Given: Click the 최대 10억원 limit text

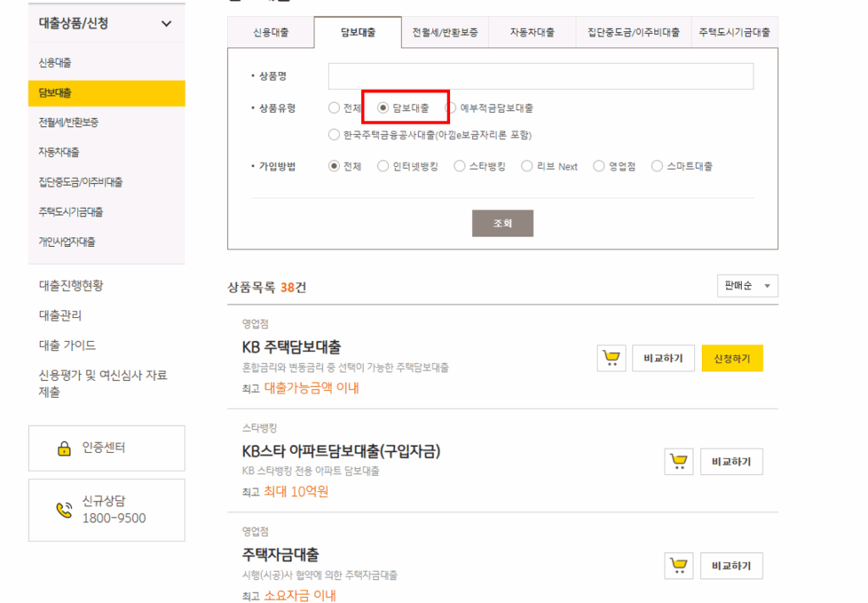Looking at the screenshot, I should (x=296, y=492).
